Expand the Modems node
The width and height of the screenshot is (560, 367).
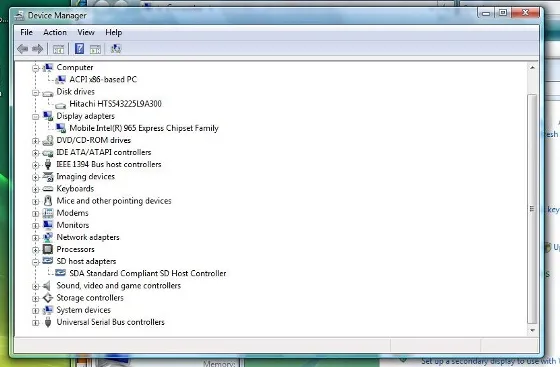pyautogui.click(x=35, y=214)
